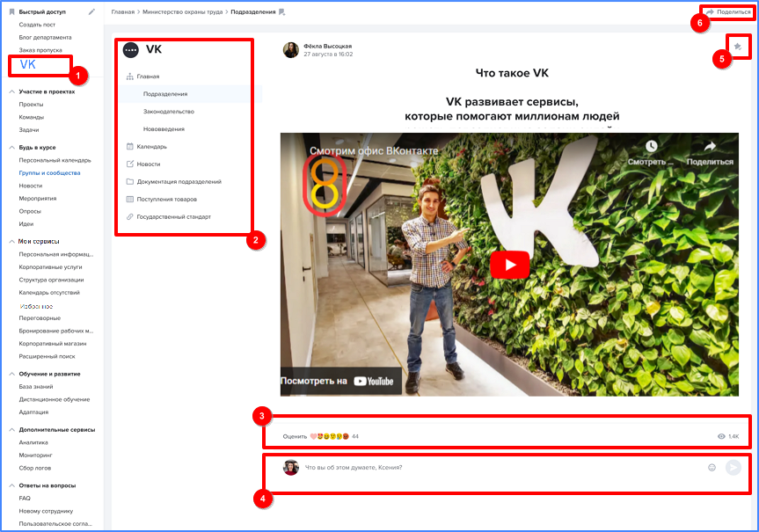This screenshot has width=759, height=532.
Task: Open Опросы in the sidebar
Action: [x=30, y=211]
